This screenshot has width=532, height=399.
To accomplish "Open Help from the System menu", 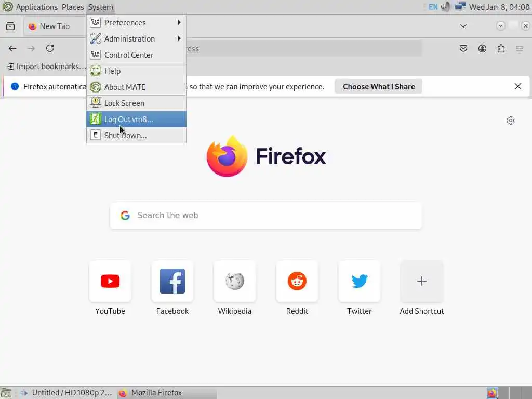I will point(136,71).
